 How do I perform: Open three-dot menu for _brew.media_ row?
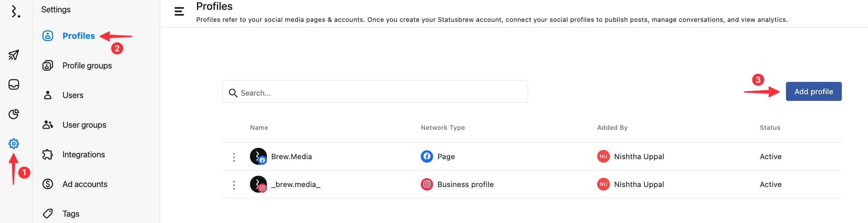(234, 185)
